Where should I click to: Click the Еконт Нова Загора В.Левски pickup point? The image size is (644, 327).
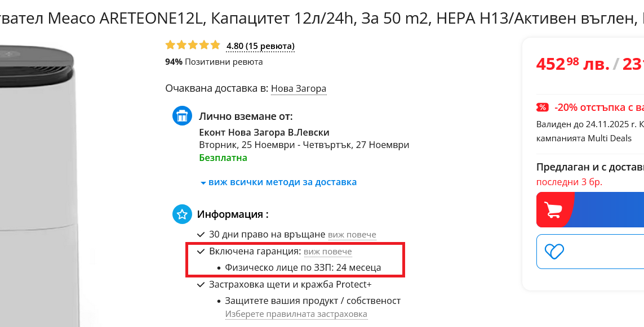(264, 133)
